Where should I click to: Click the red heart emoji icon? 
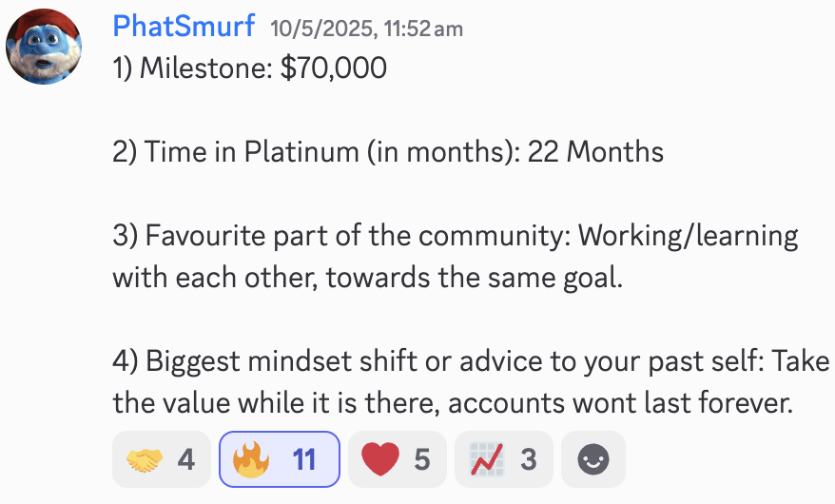[380, 459]
